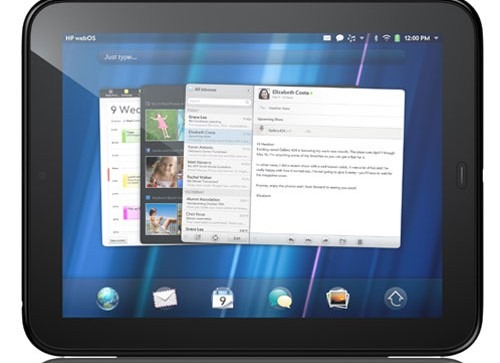Forward the open email message
500x363 pixels.
click(325, 241)
